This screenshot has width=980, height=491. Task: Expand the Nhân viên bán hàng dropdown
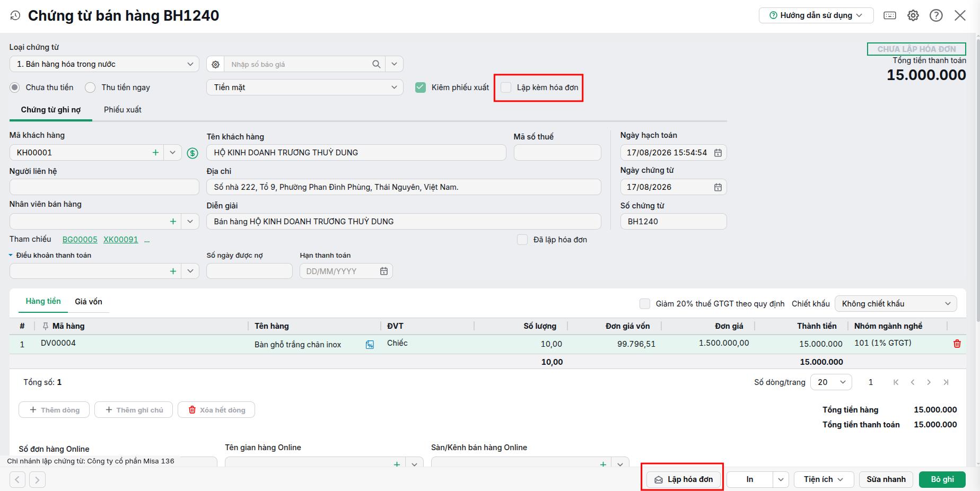190,222
